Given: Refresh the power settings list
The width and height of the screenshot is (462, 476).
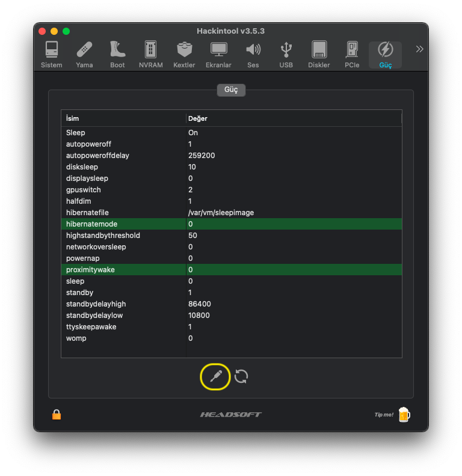Looking at the screenshot, I should (241, 377).
